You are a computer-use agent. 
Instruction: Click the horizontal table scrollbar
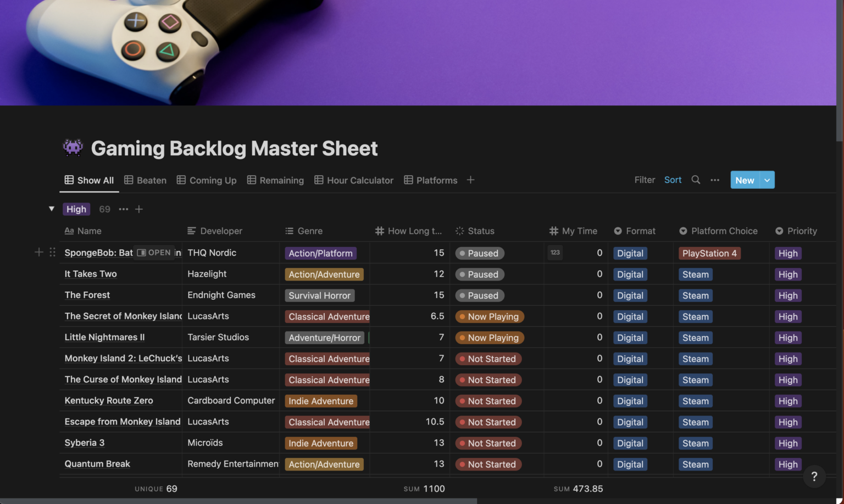tap(238, 501)
